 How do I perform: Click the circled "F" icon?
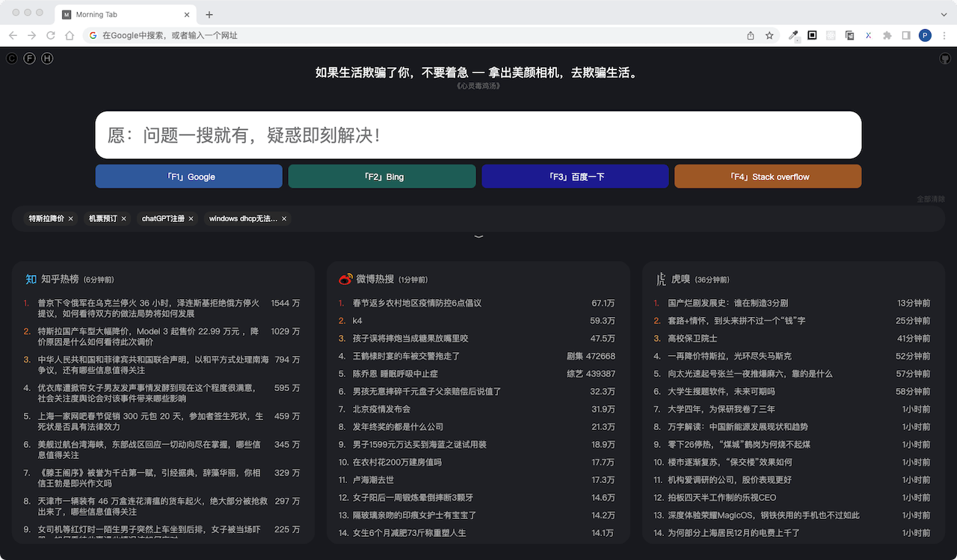(29, 58)
